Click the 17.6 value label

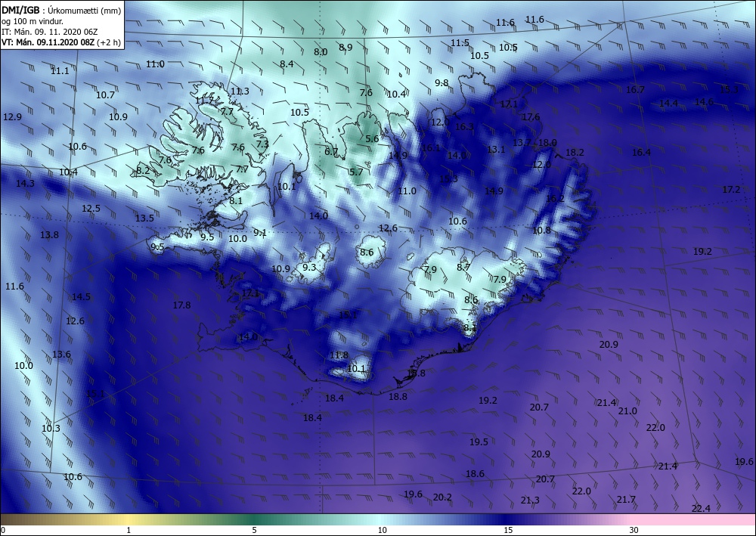point(531,117)
